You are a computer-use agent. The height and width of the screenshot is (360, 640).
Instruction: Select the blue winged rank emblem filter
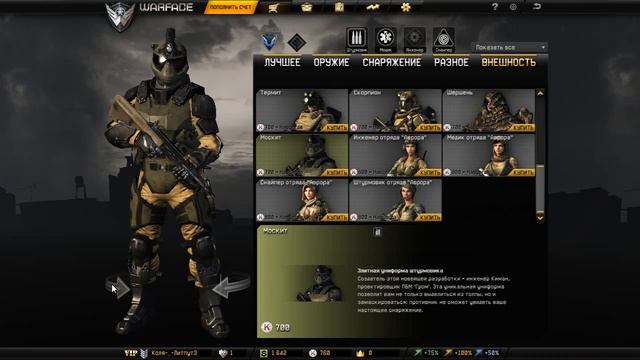coord(269,42)
